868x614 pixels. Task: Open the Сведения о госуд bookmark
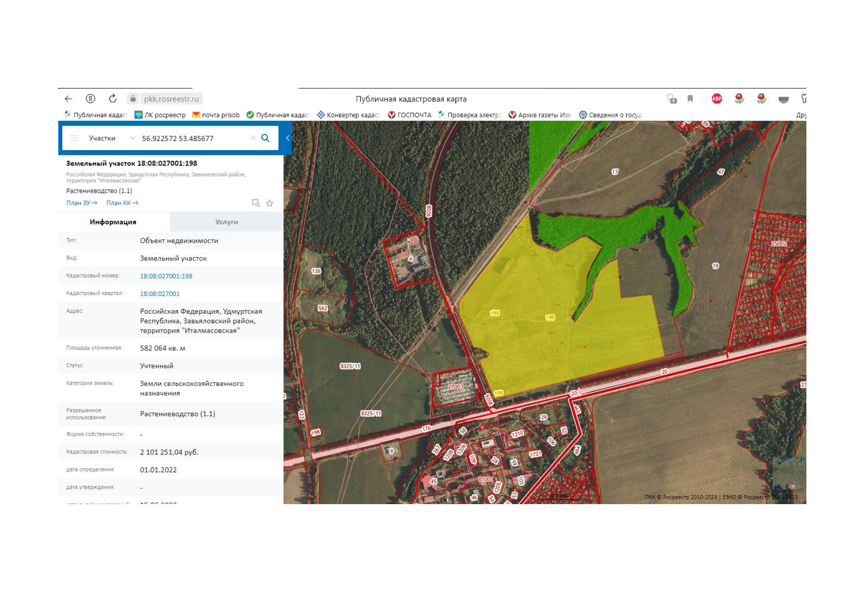pyautogui.click(x=611, y=115)
